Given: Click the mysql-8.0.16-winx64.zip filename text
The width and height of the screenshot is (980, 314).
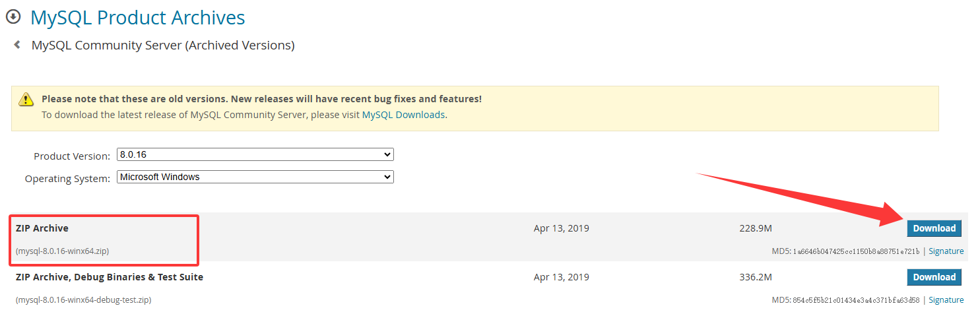Looking at the screenshot, I should click(63, 251).
